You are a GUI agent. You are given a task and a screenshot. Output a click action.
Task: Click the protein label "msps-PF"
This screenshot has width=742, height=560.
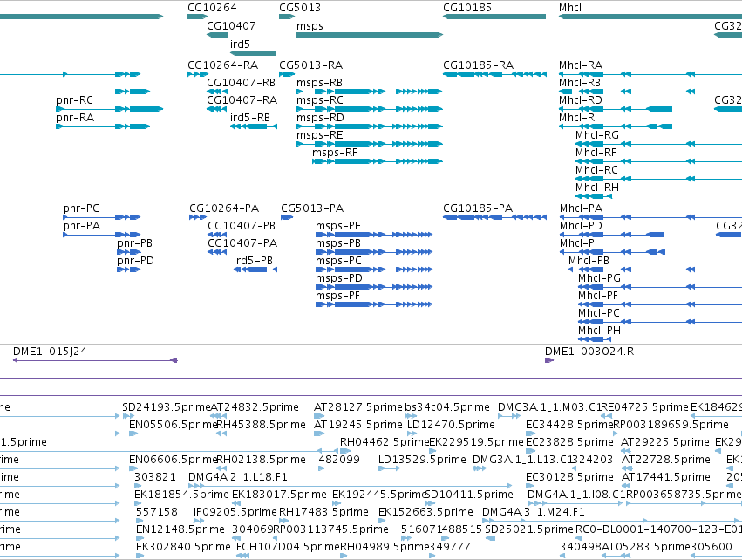coord(338,297)
